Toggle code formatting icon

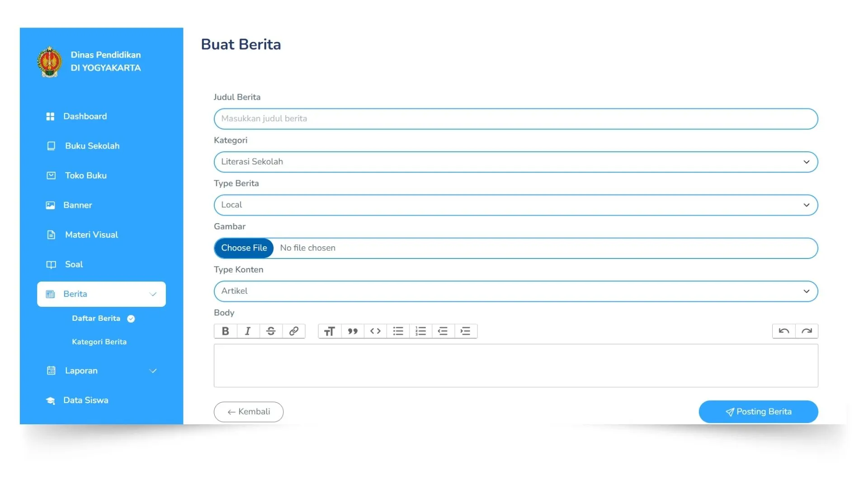click(x=375, y=331)
